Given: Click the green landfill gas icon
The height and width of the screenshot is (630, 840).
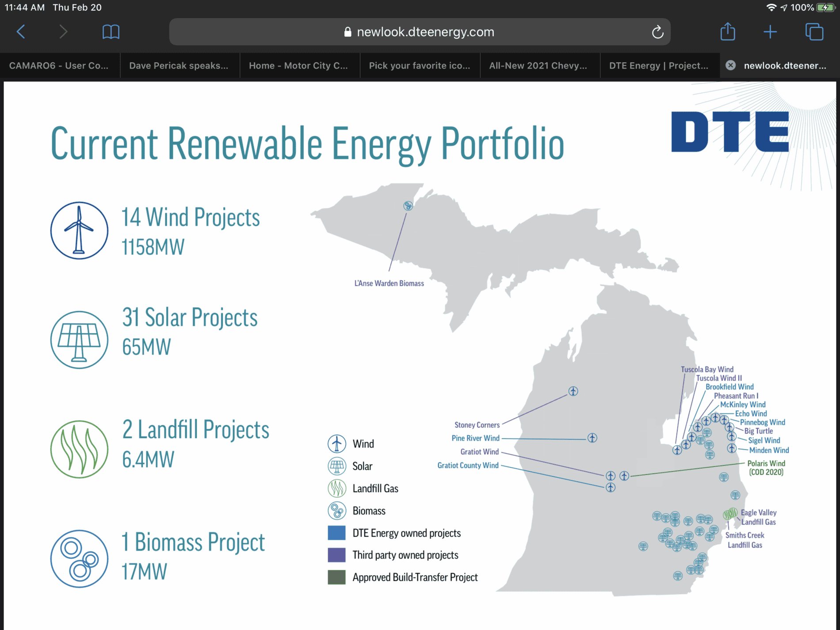Looking at the screenshot, I should pos(79,449).
